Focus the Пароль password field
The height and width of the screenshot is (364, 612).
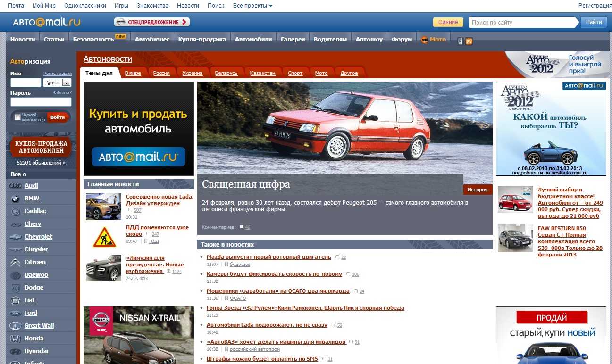41,102
